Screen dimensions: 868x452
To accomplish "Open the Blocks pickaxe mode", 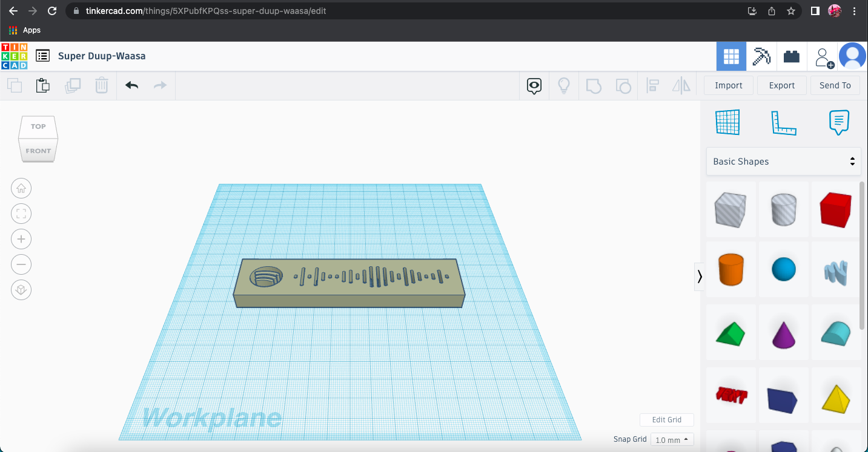I will (x=761, y=57).
